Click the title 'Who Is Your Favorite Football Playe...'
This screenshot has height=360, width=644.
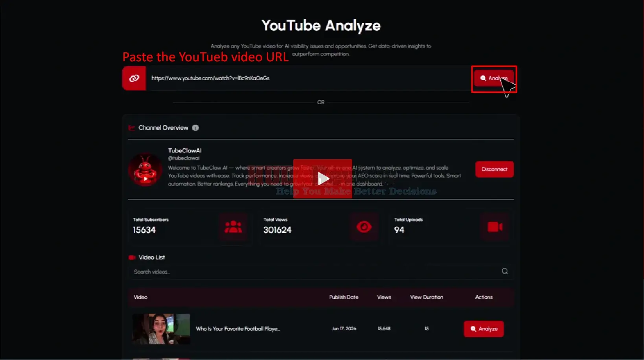(x=238, y=329)
